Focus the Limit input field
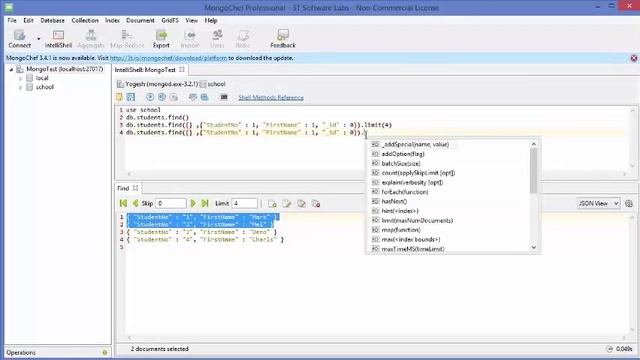 (244, 203)
